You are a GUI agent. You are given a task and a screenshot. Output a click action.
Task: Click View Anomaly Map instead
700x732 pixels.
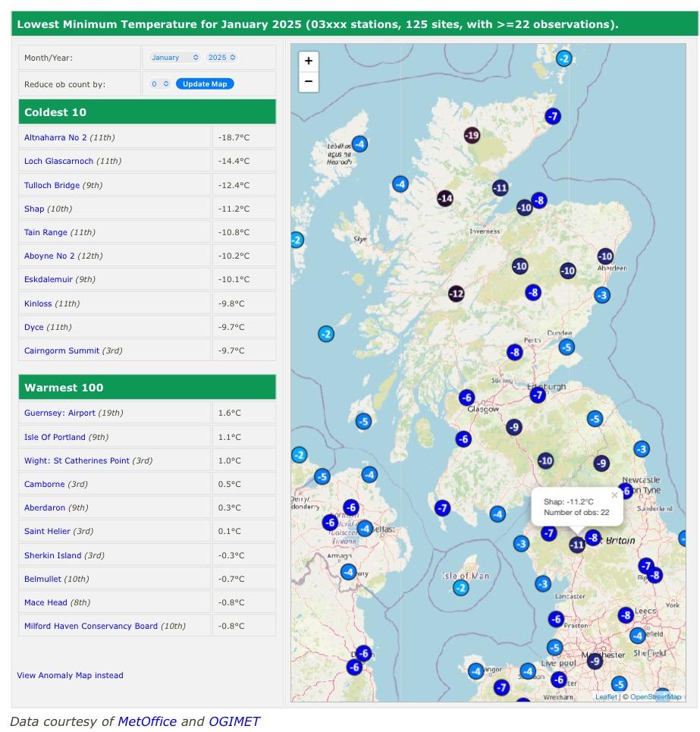point(70,675)
